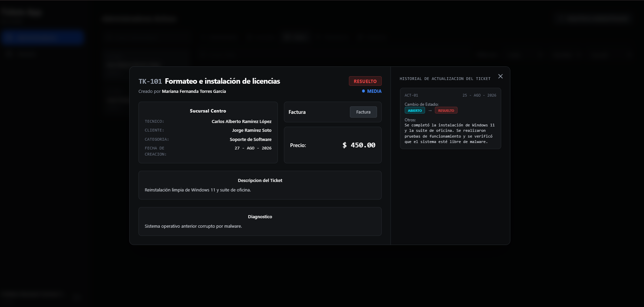Viewport: 644px width, 307px height.
Task: Select the title 'Formateo e instalación de licencias'
Action: click(222, 81)
